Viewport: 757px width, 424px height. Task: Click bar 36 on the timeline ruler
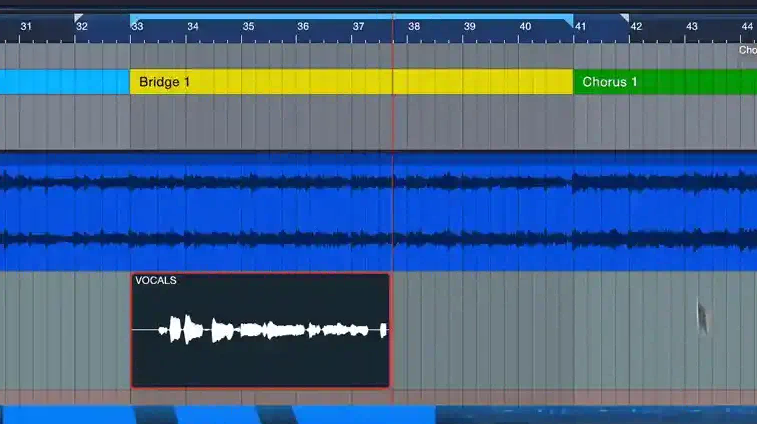pyautogui.click(x=303, y=27)
